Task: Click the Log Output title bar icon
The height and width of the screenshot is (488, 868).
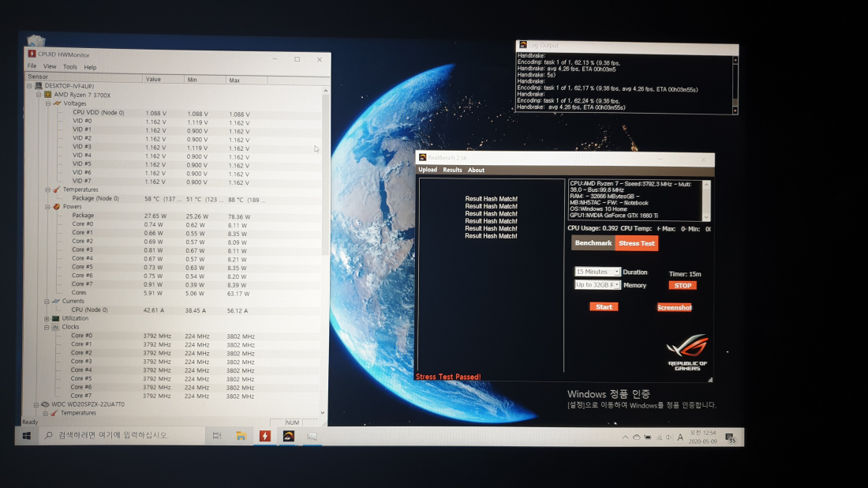Action: (x=522, y=45)
